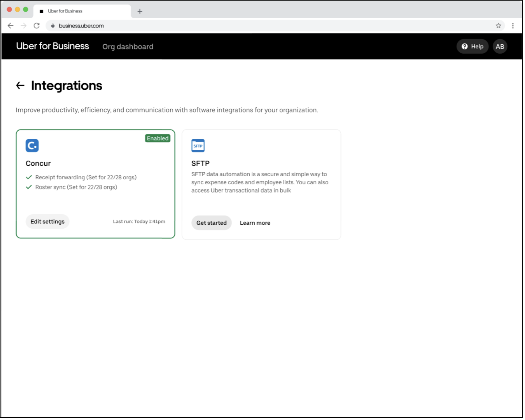525x420 pixels.
Task: Click the green Enabled badge
Action: [x=157, y=138]
